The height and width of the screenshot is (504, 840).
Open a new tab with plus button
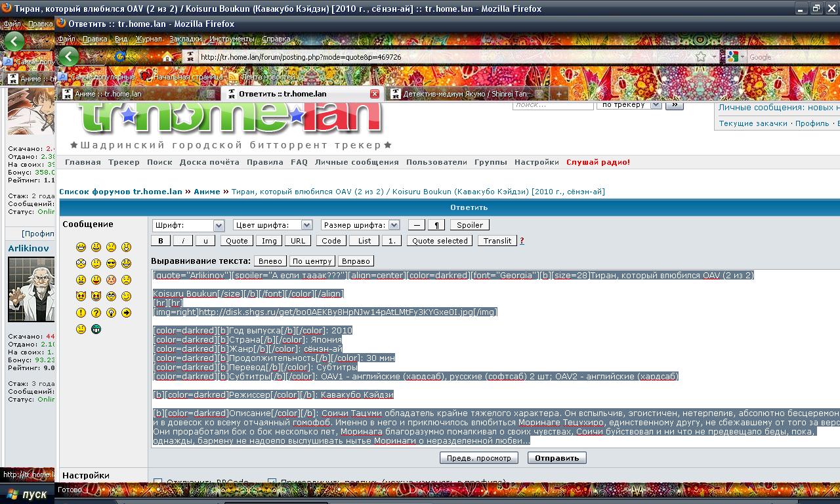tap(558, 94)
